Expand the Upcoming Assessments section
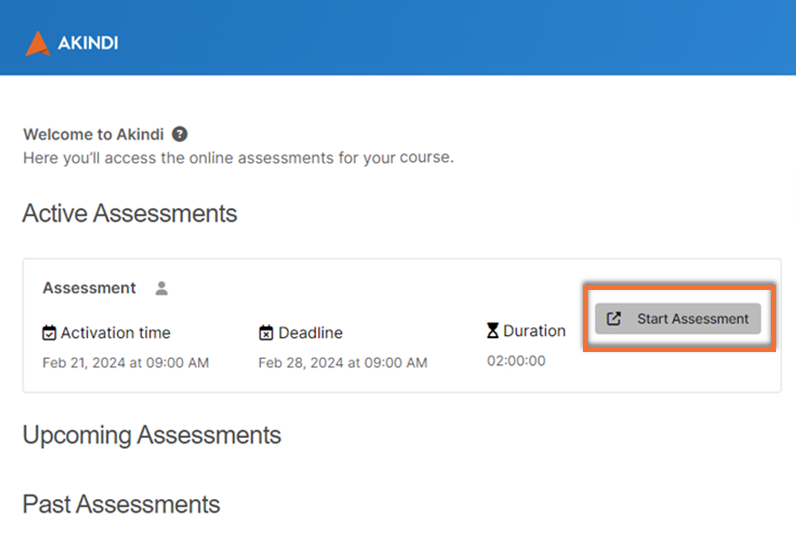This screenshot has width=796, height=535. (152, 435)
